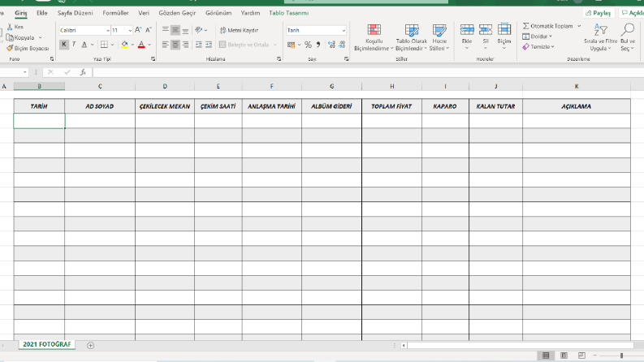The height and width of the screenshot is (362, 644).
Task: Open the name box dropdown arrow
Action: click(25, 72)
